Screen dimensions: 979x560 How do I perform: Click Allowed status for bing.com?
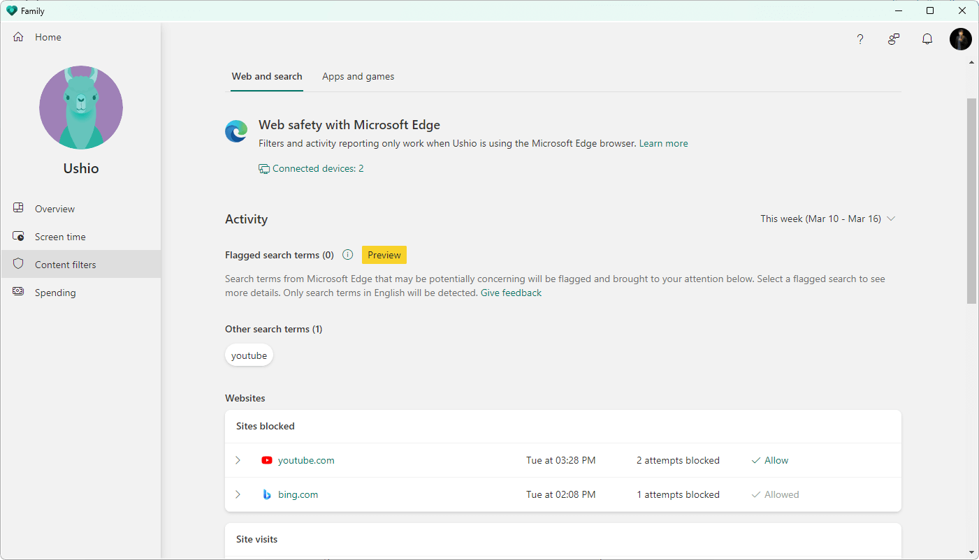pos(775,495)
